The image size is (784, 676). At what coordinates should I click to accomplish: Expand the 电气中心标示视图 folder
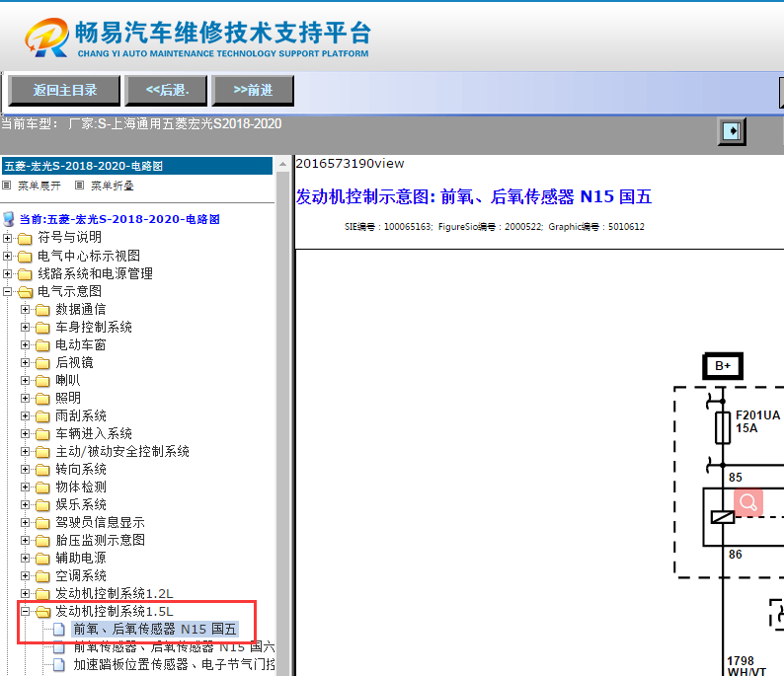[7, 256]
